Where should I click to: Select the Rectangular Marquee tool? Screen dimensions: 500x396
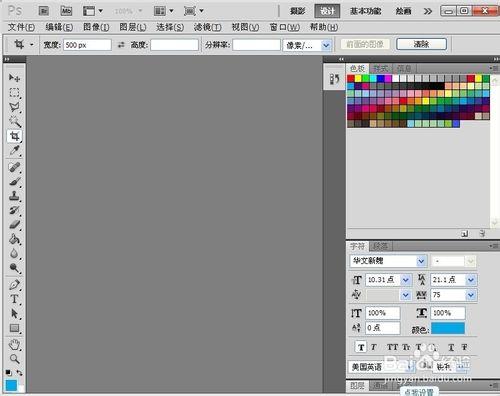pos(14,92)
